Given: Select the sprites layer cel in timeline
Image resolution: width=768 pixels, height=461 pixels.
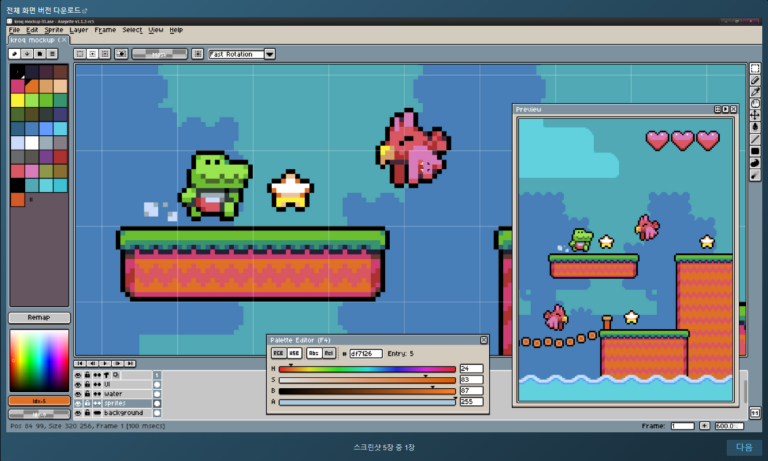Looking at the screenshot, I should tap(157, 404).
